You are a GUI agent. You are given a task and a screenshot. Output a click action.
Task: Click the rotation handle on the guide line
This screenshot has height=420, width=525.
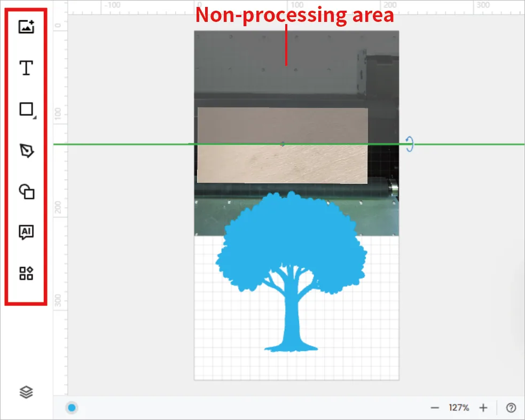410,144
